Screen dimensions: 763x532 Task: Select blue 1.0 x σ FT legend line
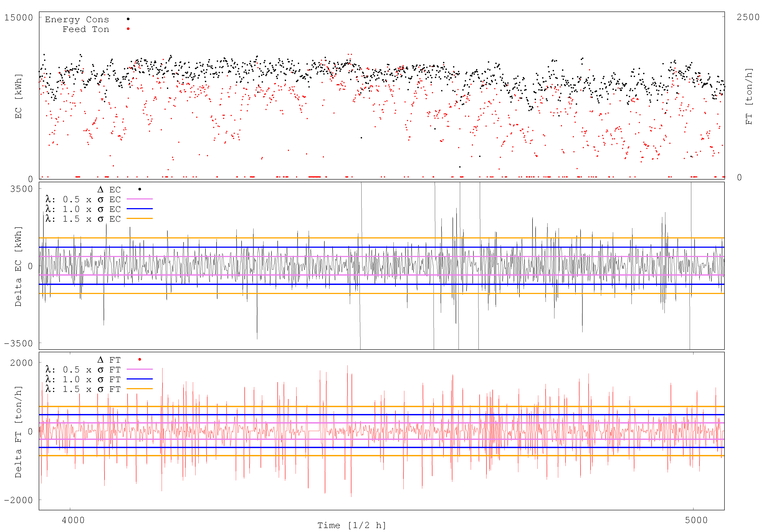pyautogui.click(x=139, y=379)
